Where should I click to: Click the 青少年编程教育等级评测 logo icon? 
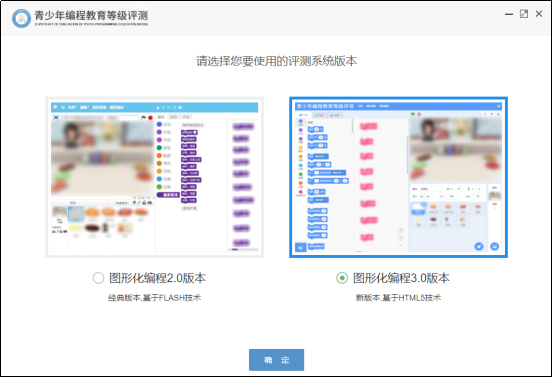pos(21,18)
